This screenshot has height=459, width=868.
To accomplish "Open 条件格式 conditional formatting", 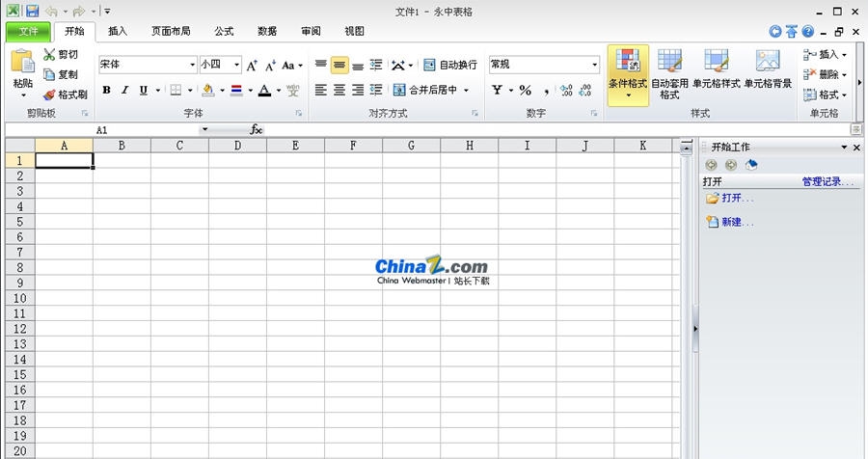I will (628, 75).
